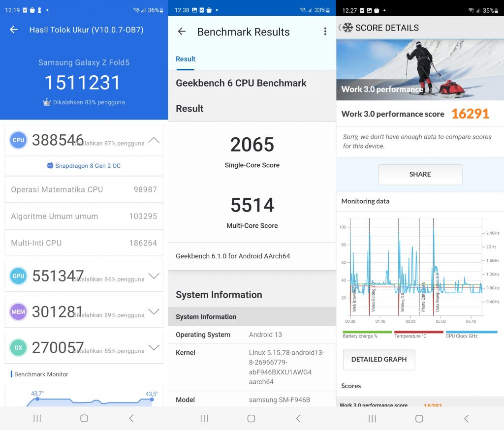Viewport: 504px width, 430px height.
Task: Tap the Kernel Linux 5.15.78 row
Action: click(252, 368)
